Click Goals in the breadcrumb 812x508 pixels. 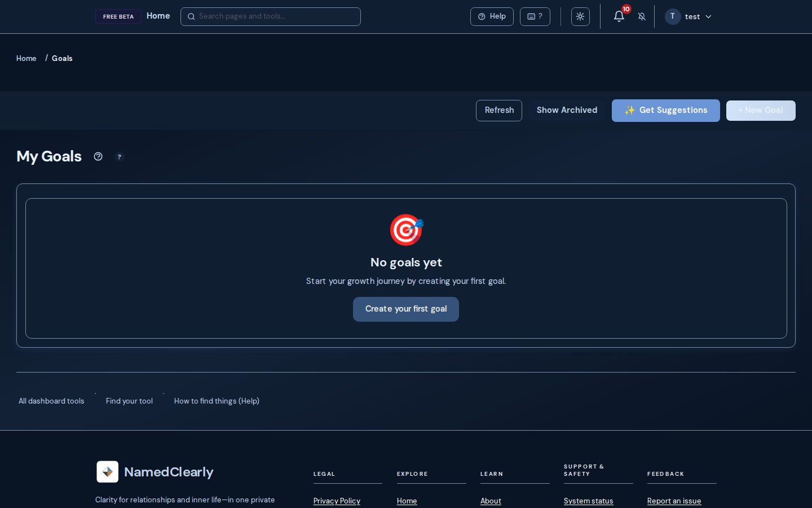[x=62, y=58]
